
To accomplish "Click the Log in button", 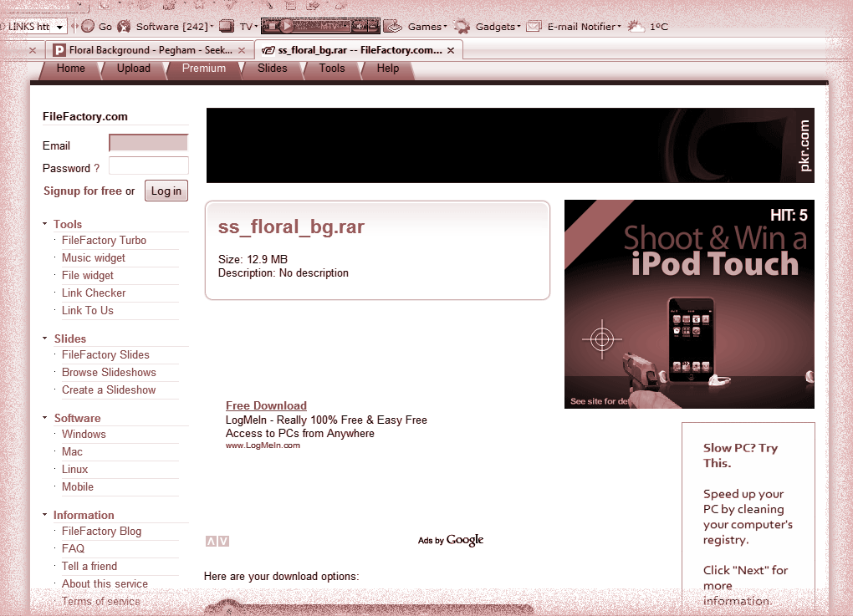I will pyautogui.click(x=166, y=191).
